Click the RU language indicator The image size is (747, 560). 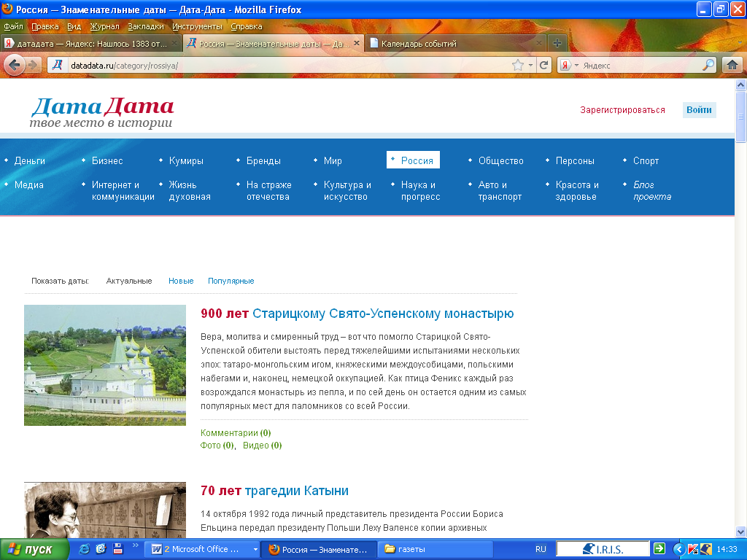click(541, 549)
